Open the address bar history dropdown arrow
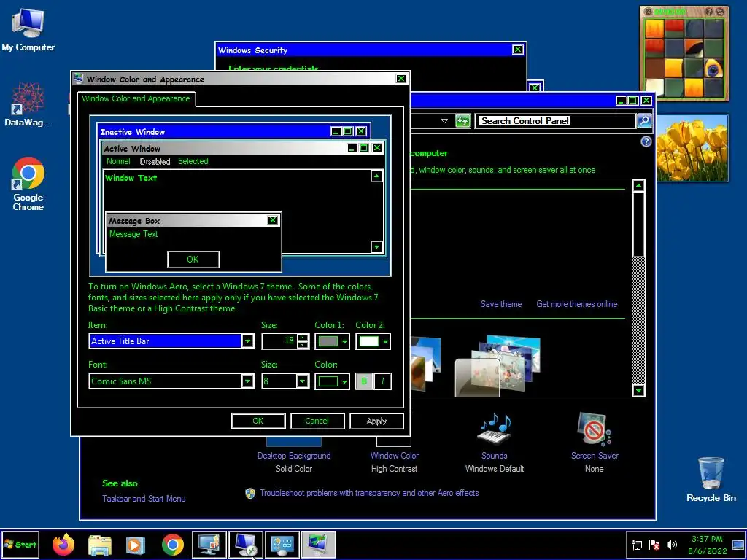 [444, 121]
